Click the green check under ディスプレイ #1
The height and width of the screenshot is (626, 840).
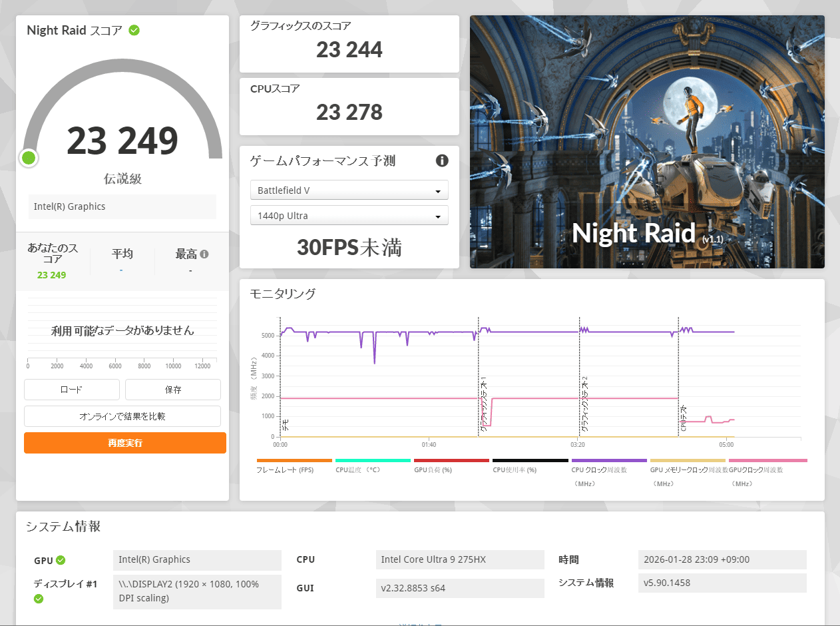pos(39,599)
